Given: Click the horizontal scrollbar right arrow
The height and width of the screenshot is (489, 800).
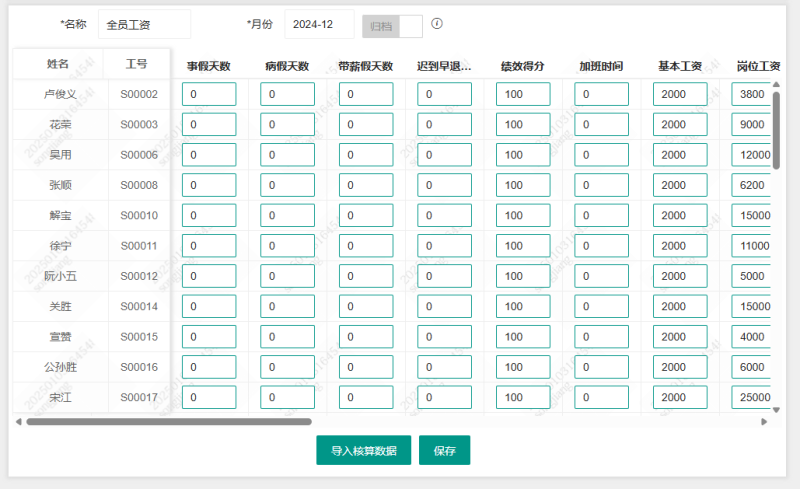Looking at the screenshot, I should point(765,422).
